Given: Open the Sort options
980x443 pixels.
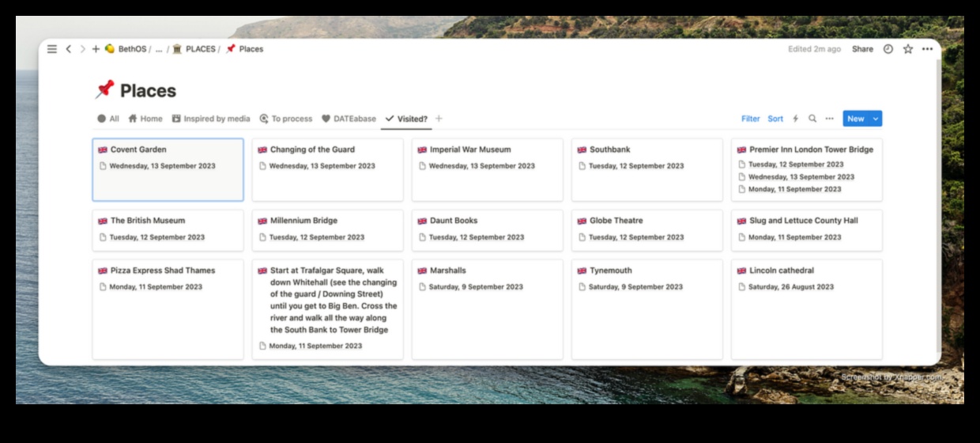Looking at the screenshot, I should (x=775, y=119).
